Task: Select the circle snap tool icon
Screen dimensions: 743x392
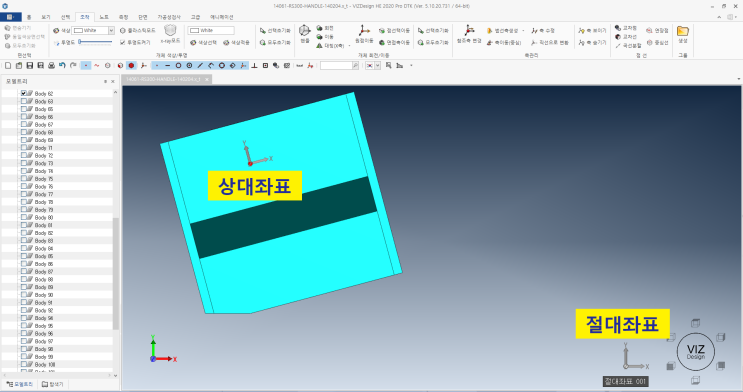Action: (178, 65)
